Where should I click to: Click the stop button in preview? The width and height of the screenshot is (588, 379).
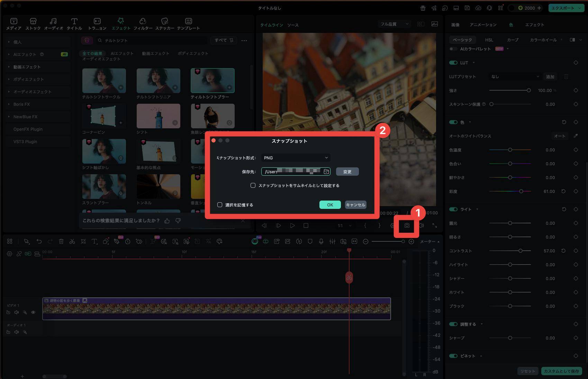click(x=306, y=225)
